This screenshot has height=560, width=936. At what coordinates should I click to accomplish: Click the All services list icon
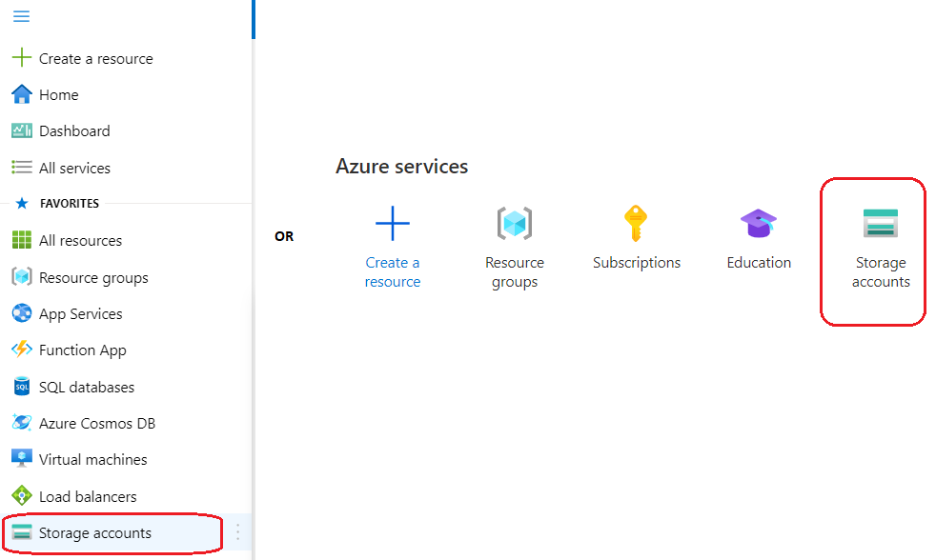pyautogui.click(x=22, y=168)
